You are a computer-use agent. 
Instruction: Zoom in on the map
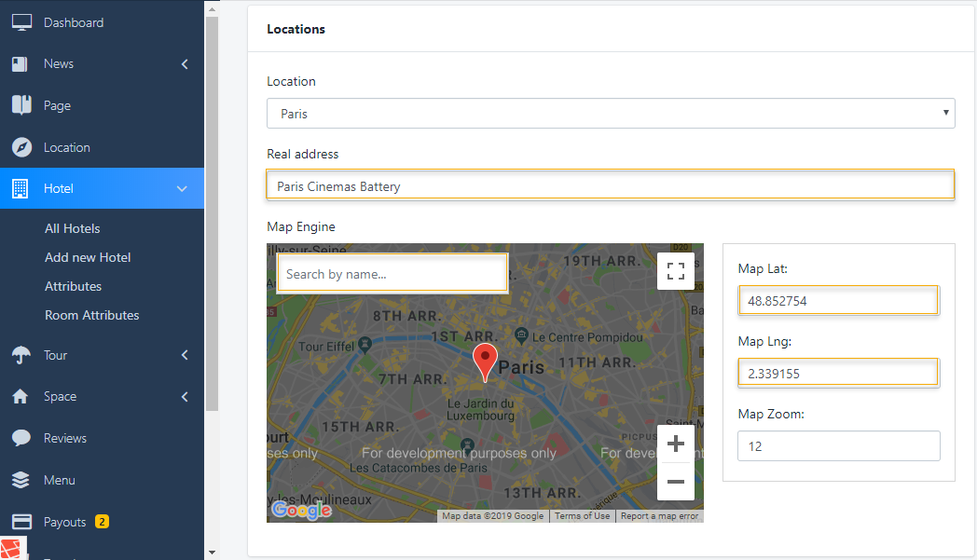coord(676,444)
